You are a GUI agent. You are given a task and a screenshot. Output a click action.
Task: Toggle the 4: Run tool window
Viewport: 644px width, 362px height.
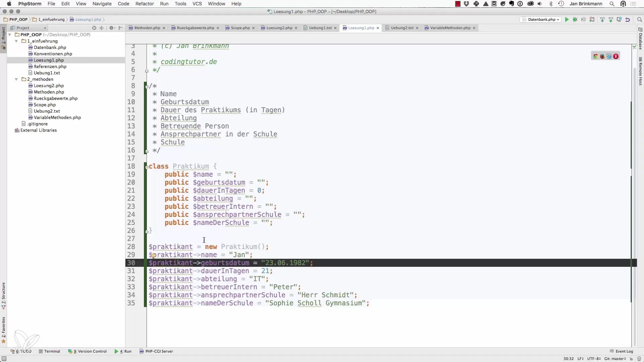click(x=123, y=351)
